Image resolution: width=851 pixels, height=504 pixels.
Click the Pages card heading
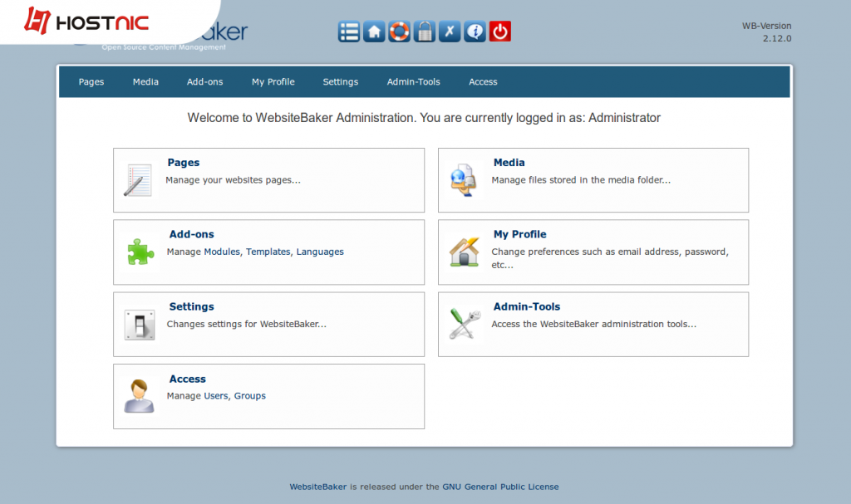point(184,163)
